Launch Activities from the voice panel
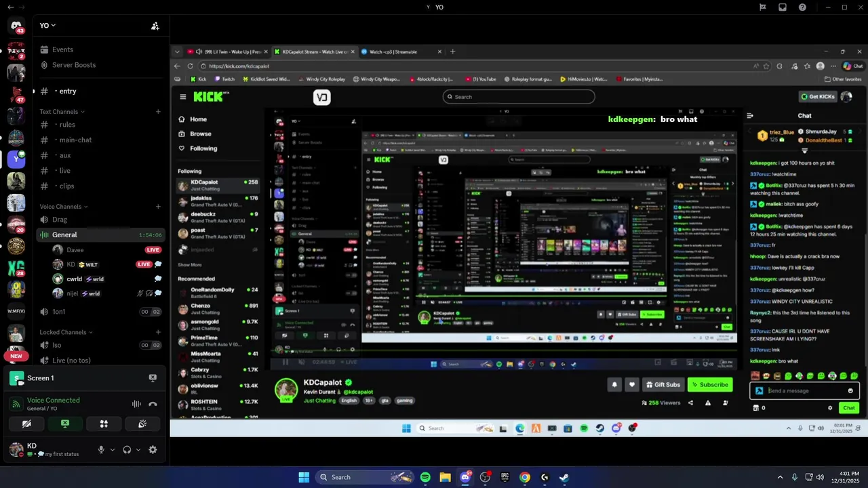This screenshot has width=868, height=488. click(104, 424)
